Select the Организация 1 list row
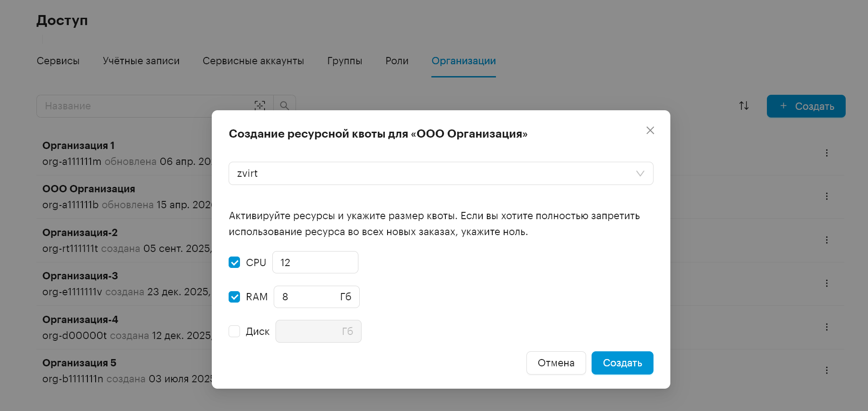 (440, 154)
